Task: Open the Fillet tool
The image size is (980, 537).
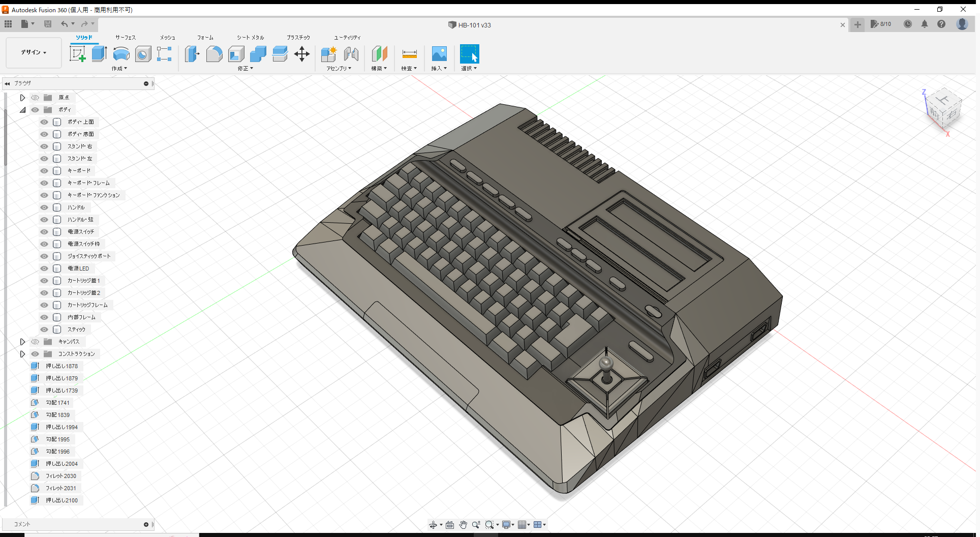Action: click(214, 54)
